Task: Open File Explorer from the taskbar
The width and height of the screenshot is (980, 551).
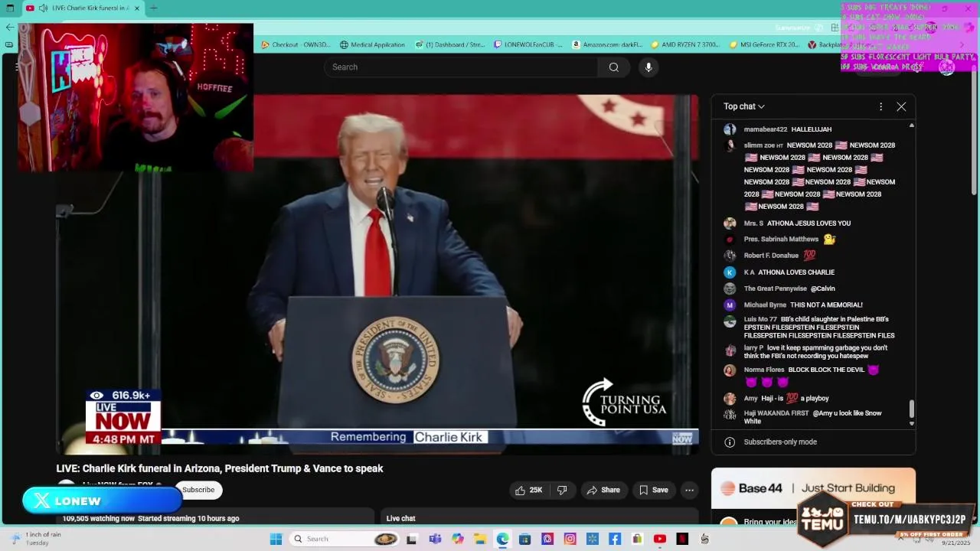Action: click(480, 539)
